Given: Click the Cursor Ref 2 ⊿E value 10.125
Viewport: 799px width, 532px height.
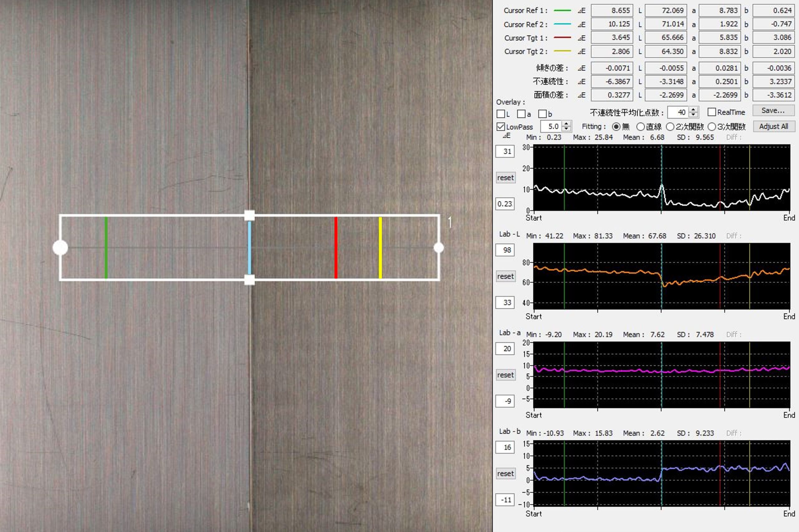Looking at the screenshot, I should coord(612,24).
